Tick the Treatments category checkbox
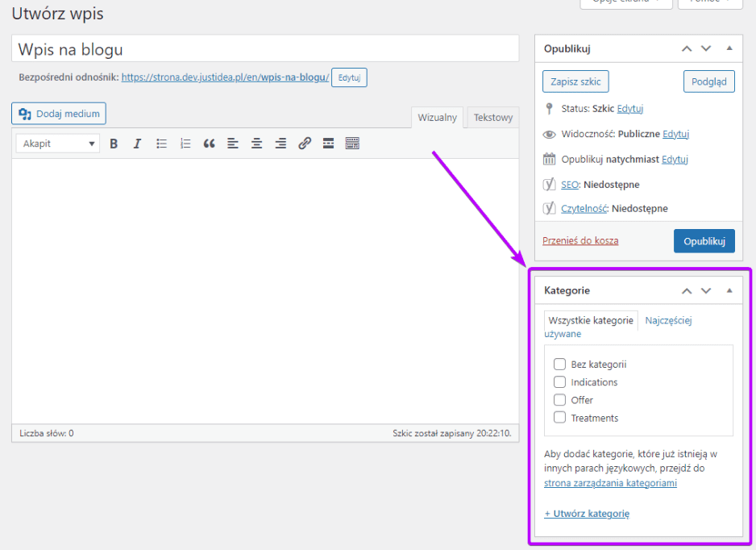This screenshot has height=550, width=756. 559,418
